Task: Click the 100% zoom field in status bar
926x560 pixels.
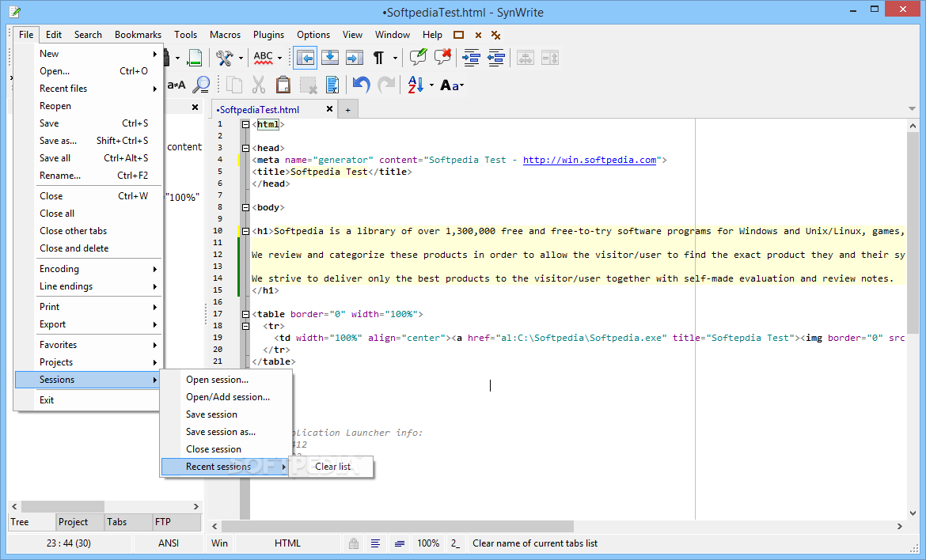Action: [428, 543]
